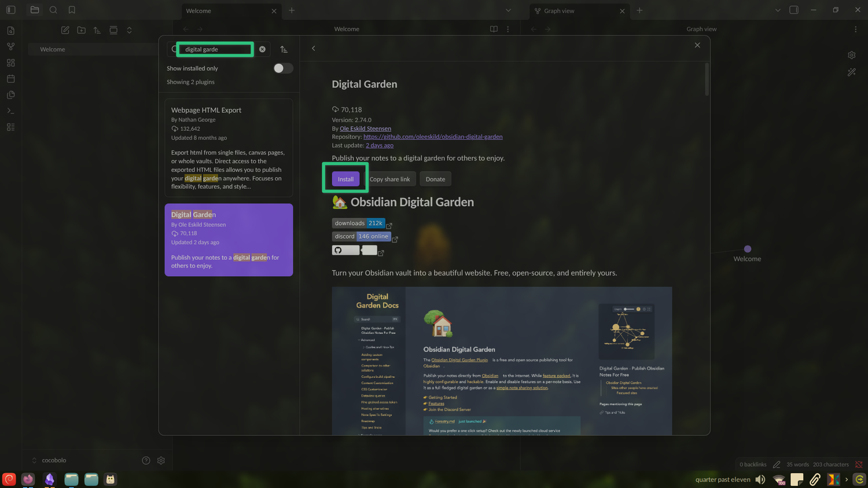Viewport: 868px width, 488px height.
Task: Click the Digital Garden Docs screenshot
Action: tap(502, 361)
